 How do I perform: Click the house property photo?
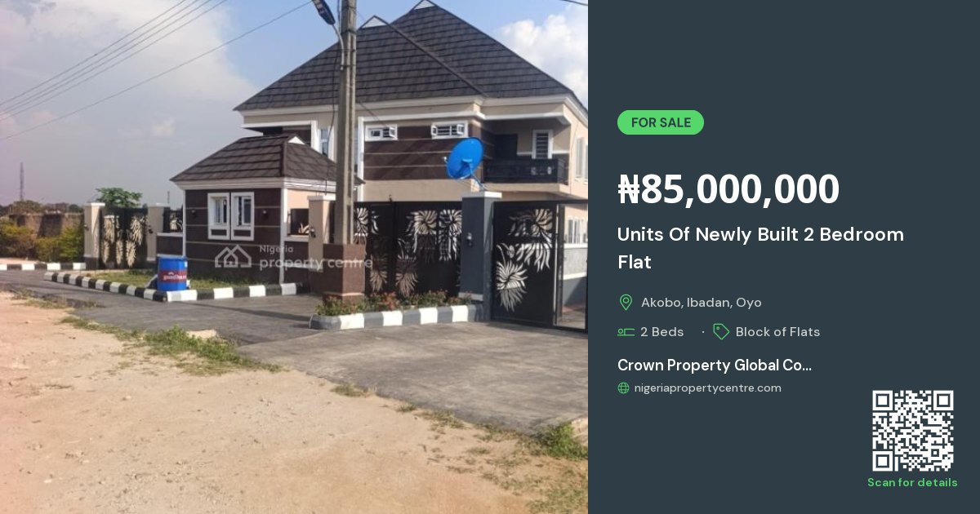tap(294, 257)
